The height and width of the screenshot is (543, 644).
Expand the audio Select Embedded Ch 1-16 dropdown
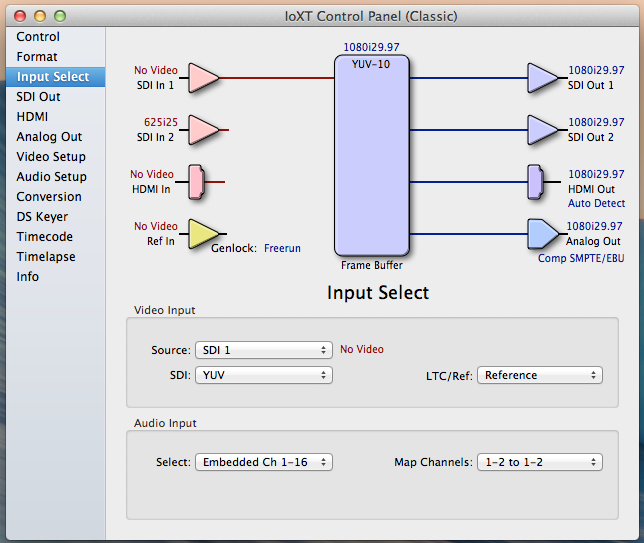click(263, 462)
